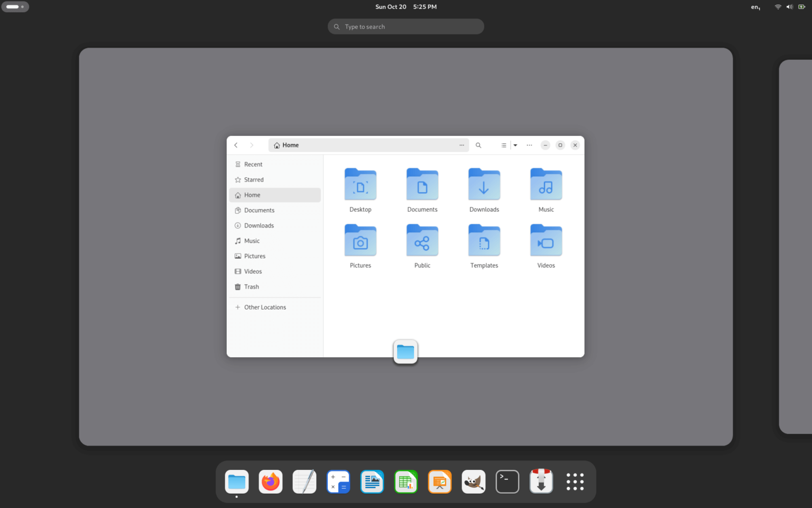Open path bar options menu in Home
The image size is (812, 508).
click(462, 145)
